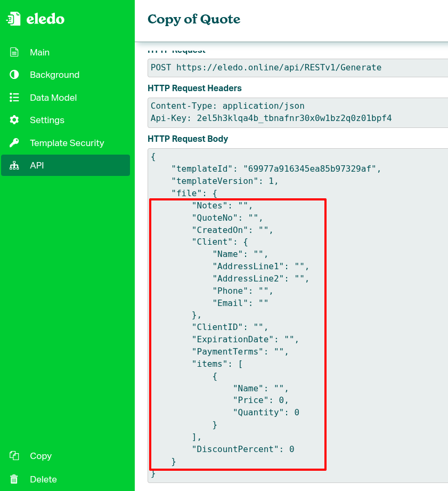This screenshot has height=491, width=448.
Task: Open Data Model via its list icon
Action: [15, 98]
